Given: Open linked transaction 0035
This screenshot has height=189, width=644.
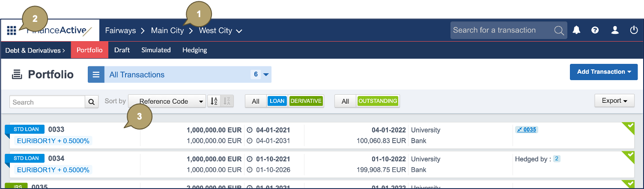Looking at the screenshot, I should click(527, 129).
